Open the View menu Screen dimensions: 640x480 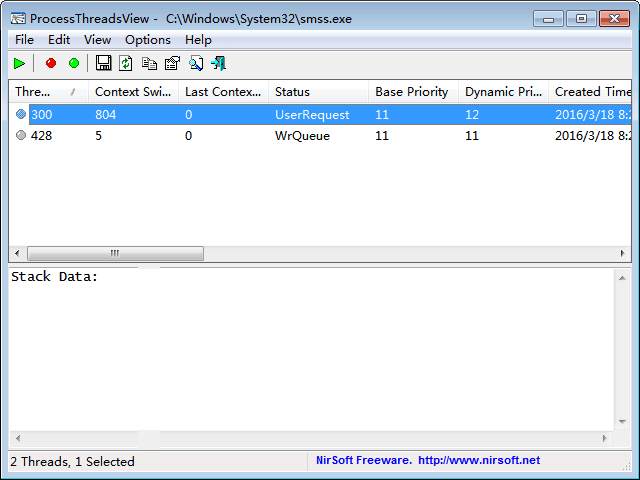pos(97,39)
